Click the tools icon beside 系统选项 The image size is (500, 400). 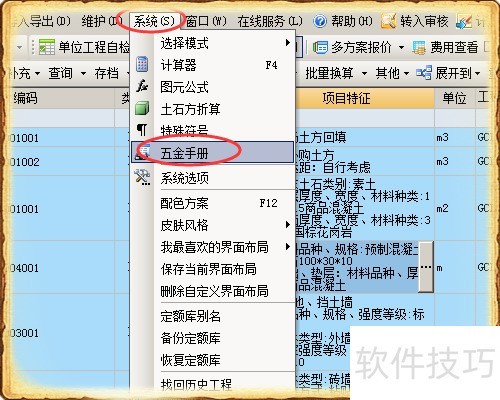[x=142, y=177]
